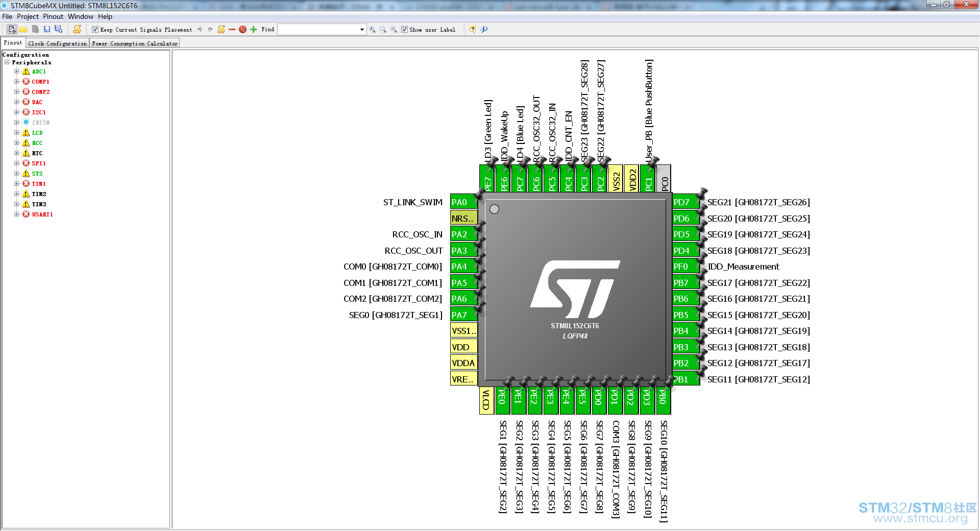Click the Zoom Out magnifier icon

[394, 30]
